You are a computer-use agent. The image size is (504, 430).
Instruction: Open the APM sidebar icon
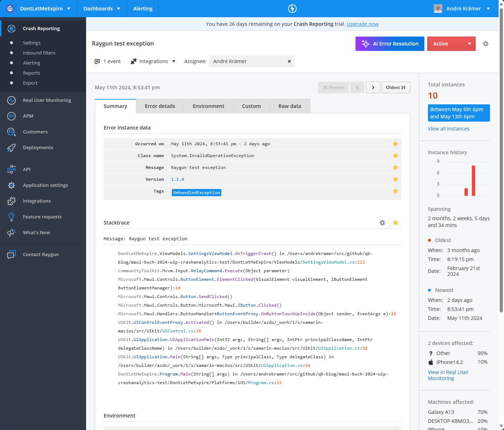coord(11,116)
